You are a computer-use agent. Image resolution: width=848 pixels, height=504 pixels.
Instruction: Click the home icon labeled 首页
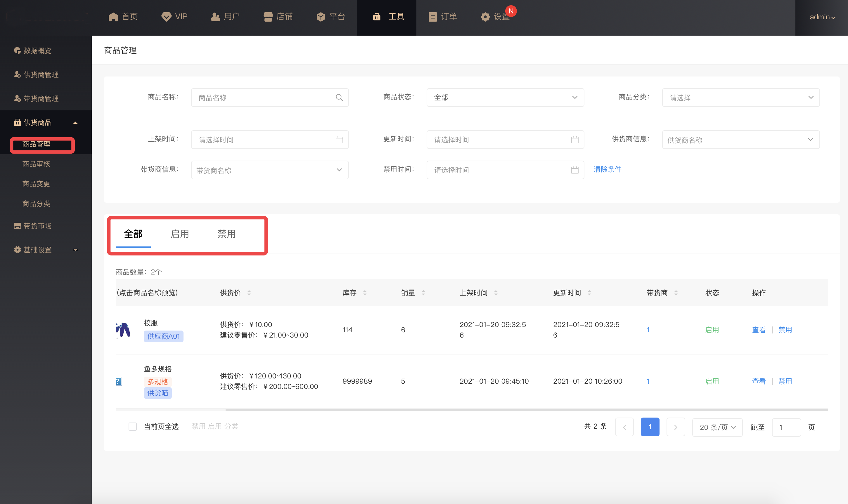(x=113, y=17)
